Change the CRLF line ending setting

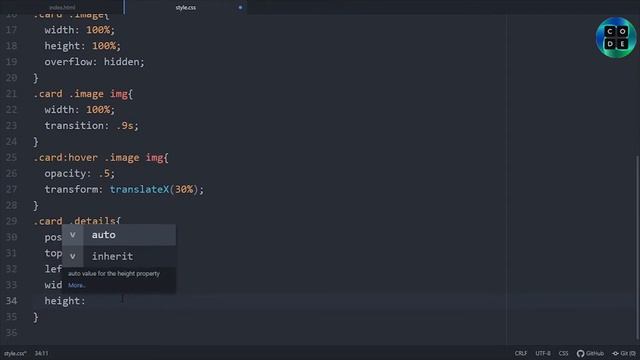click(x=521, y=353)
